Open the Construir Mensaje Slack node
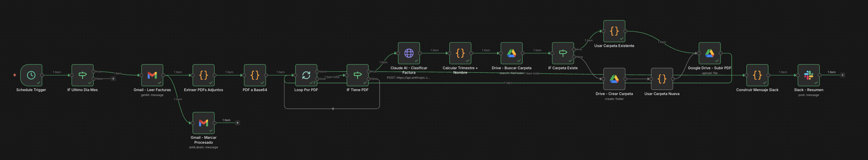Image resolution: width=868 pixels, height=160 pixels. [x=757, y=75]
